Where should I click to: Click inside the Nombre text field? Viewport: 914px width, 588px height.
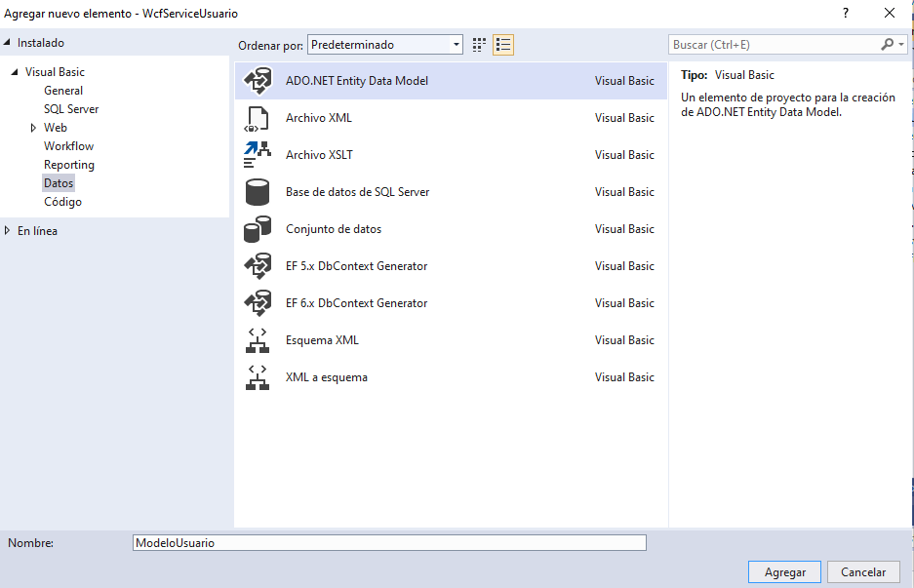pyautogui.click(x=390, y=542)
